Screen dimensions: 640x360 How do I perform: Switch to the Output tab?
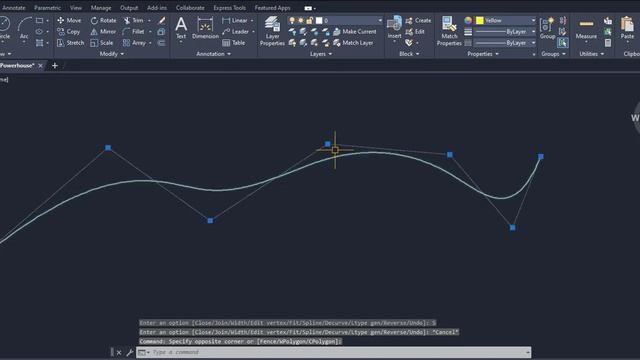point(129,8)
